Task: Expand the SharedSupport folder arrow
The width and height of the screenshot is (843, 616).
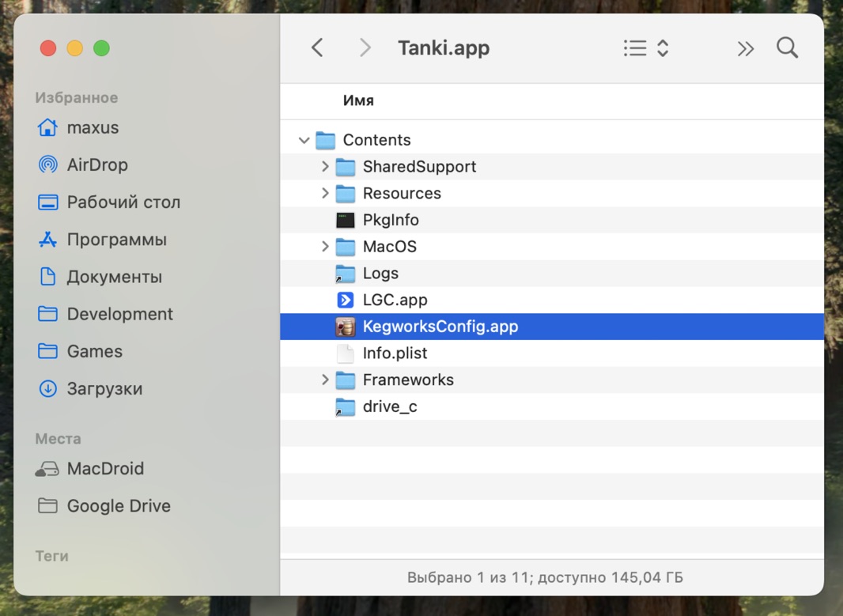Action: coord(325,167)
